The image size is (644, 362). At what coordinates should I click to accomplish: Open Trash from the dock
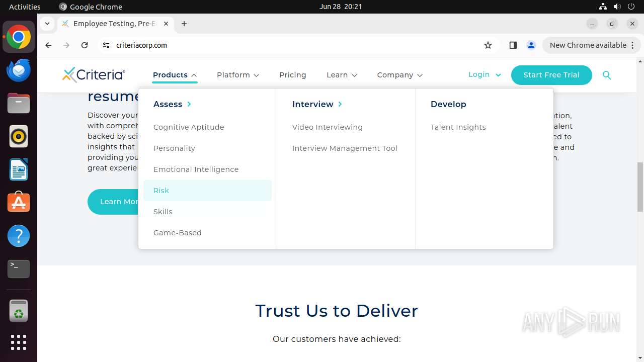pyautogui.click(x=19, y=311)
